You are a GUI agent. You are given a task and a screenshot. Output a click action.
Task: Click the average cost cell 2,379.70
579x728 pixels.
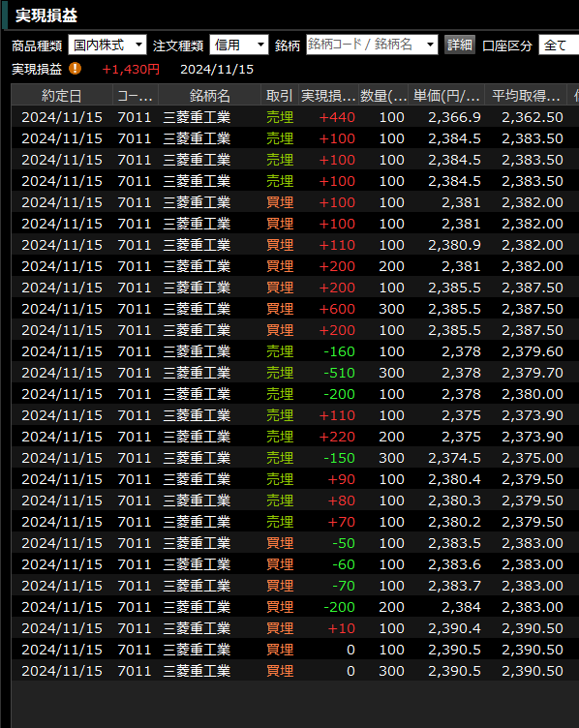click(x=533, y=373)
